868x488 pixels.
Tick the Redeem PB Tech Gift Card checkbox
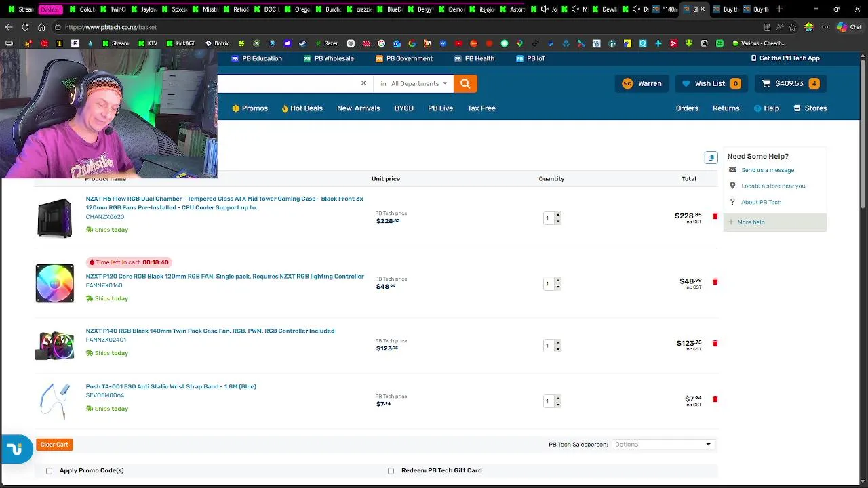point(391,470)
